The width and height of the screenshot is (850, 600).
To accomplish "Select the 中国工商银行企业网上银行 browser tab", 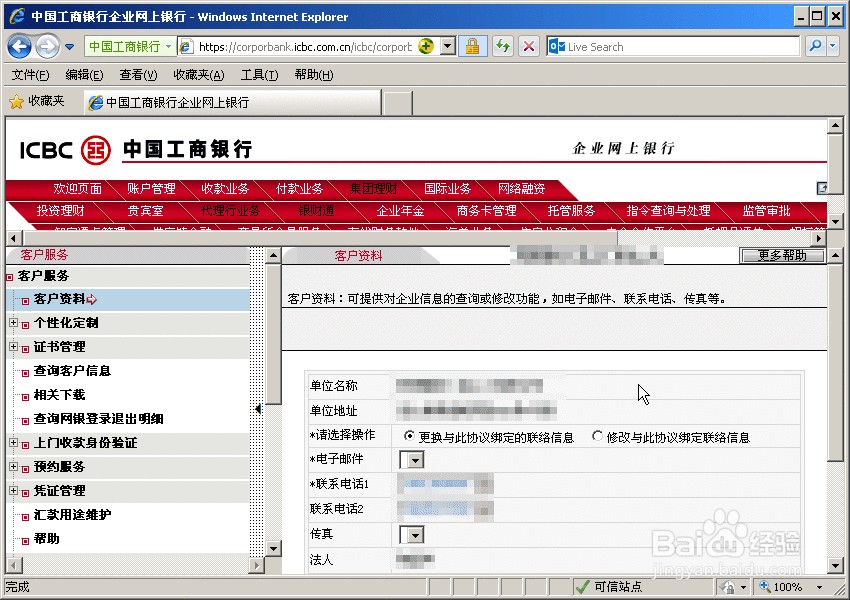I will coord(233,102).
